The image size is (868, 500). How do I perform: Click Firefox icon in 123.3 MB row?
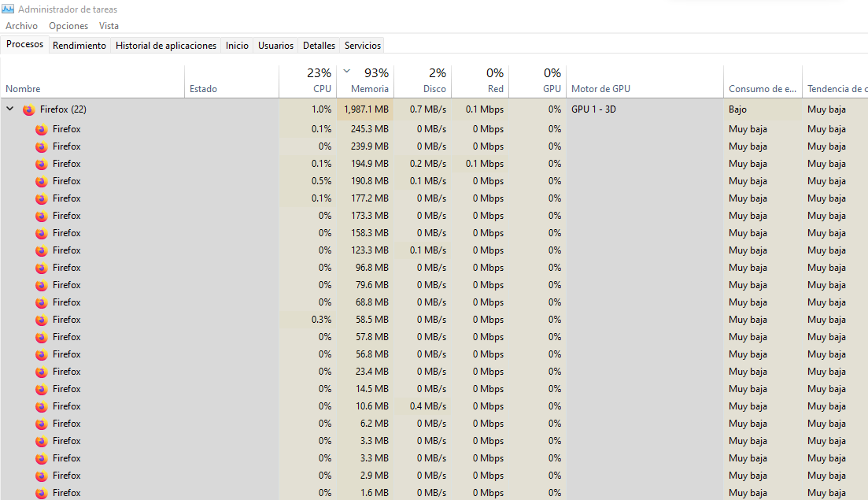tap(41, 251)
